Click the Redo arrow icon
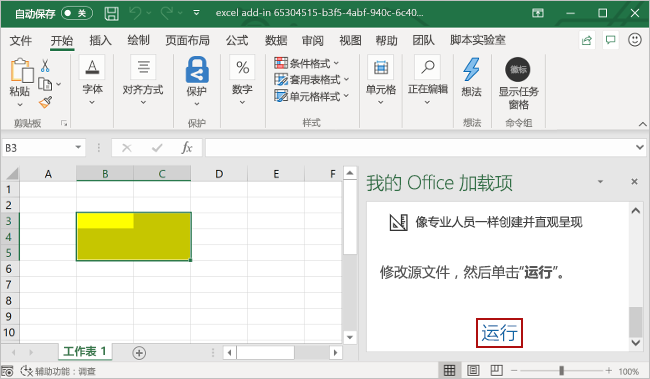This screenshot has width=650, height=379. [166, 13]
